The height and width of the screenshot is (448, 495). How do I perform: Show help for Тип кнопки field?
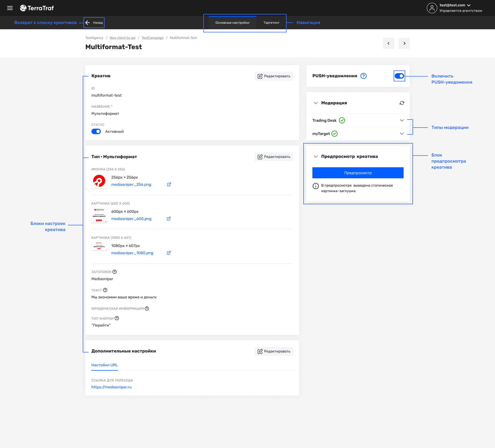[x=117, y=318]
